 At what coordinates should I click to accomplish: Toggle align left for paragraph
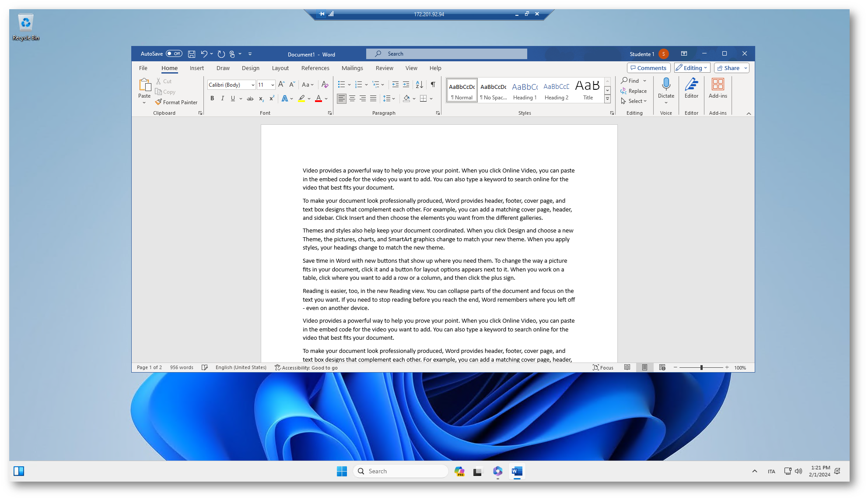coord(342,99)
